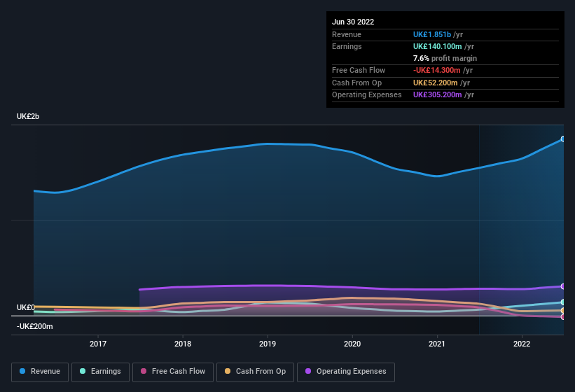Image resolution: width=575 pixels, height=392 pixels.
Task: Click the UK£140.100m earnings value
Action: click(x=438, y=46)
